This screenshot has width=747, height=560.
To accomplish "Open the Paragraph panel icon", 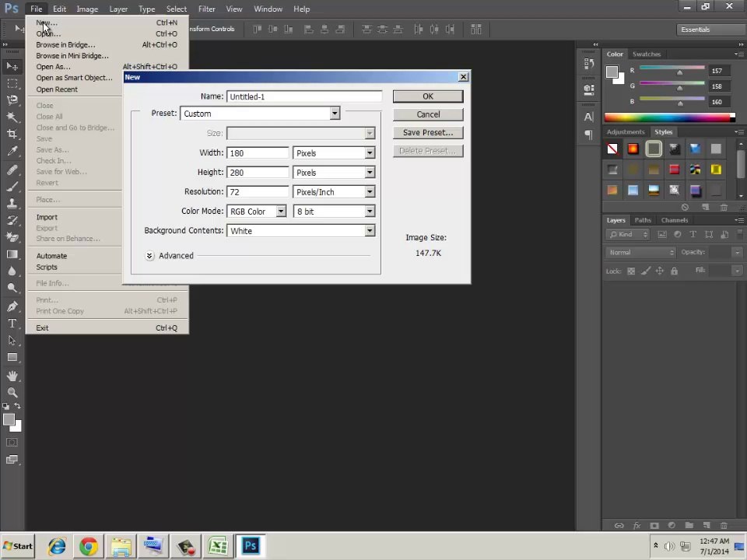I will click(x=589, y=135).
